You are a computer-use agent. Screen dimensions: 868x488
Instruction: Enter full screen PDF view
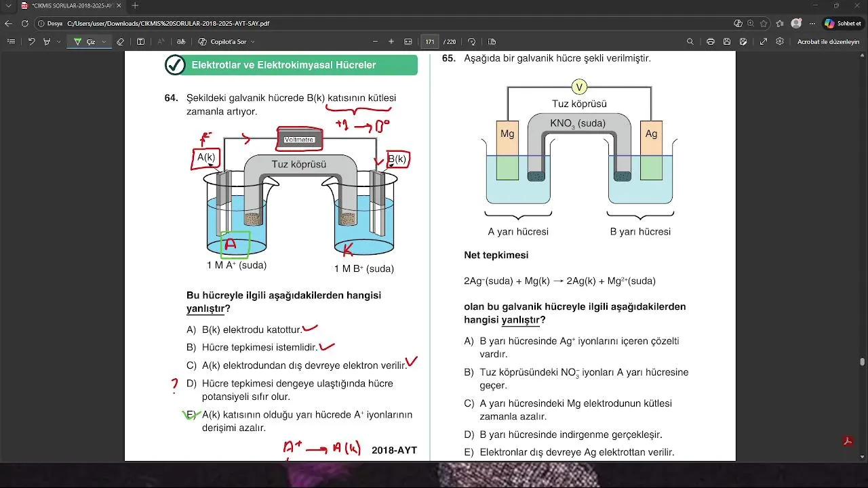pos(764,41)
